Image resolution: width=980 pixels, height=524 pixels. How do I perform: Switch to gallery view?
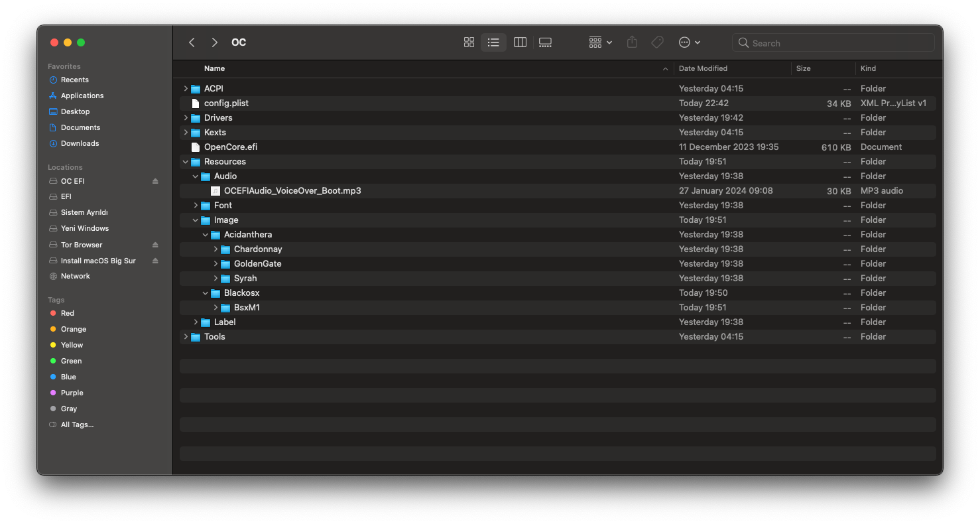(545, 42)
